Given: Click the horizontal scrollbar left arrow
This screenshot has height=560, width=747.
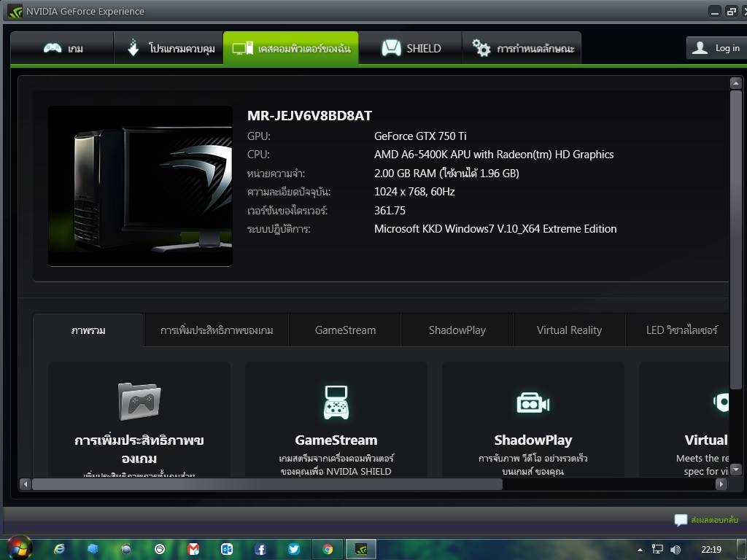Looking at the screenshot, I should coord(26,484).
